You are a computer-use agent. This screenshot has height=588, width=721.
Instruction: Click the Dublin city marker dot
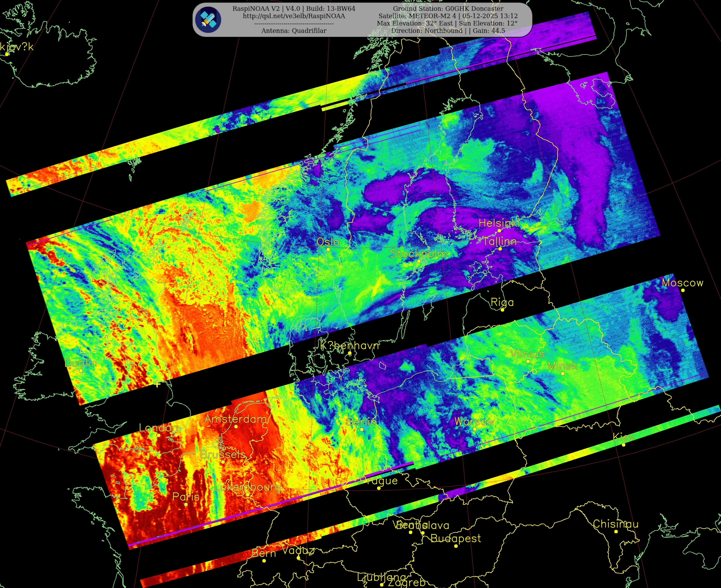(x=81, y=371)
